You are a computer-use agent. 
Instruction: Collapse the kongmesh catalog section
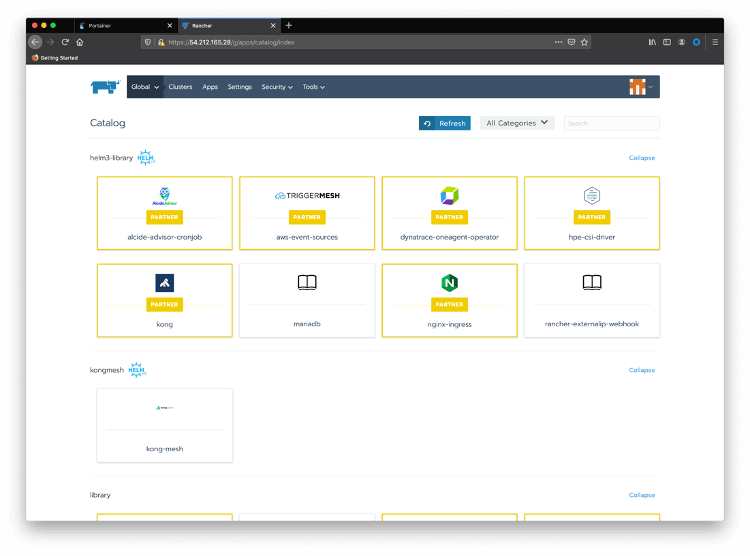[641, 370]
